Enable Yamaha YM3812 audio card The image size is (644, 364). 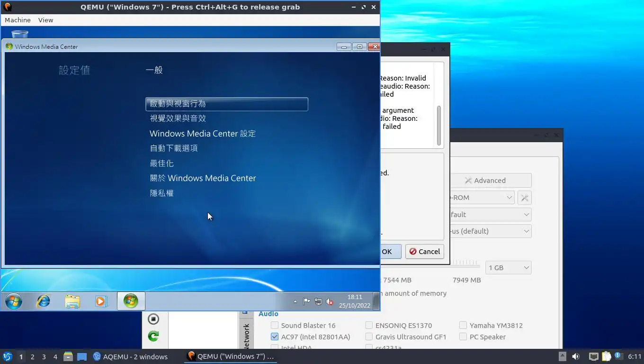(463, 325)
